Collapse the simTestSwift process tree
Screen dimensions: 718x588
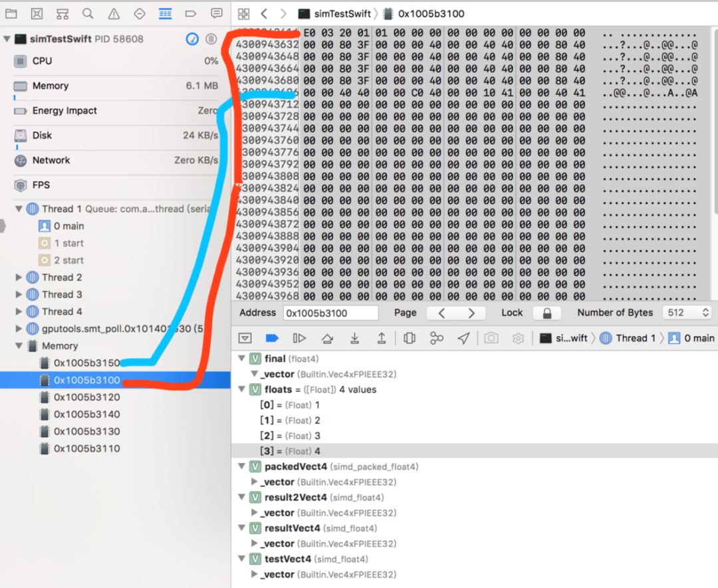coord(7,39)
